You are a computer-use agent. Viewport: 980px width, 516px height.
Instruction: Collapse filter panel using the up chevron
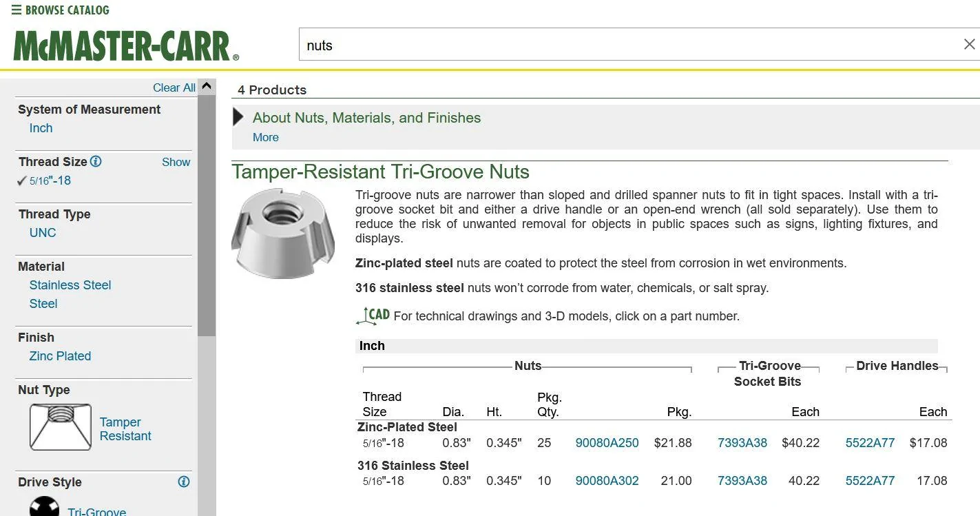click(x=207, y=87)
